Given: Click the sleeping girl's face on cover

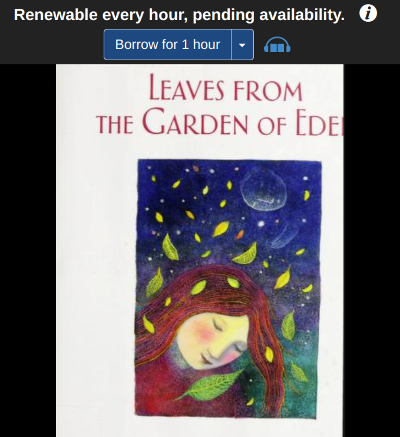Looking at the screenshot, I should [213, 341].
